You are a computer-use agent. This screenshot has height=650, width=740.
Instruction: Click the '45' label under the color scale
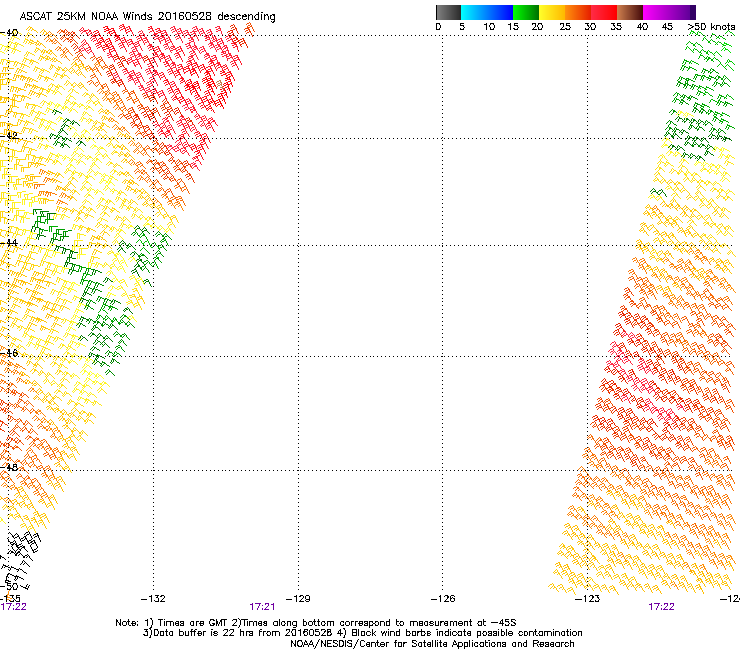667,27
